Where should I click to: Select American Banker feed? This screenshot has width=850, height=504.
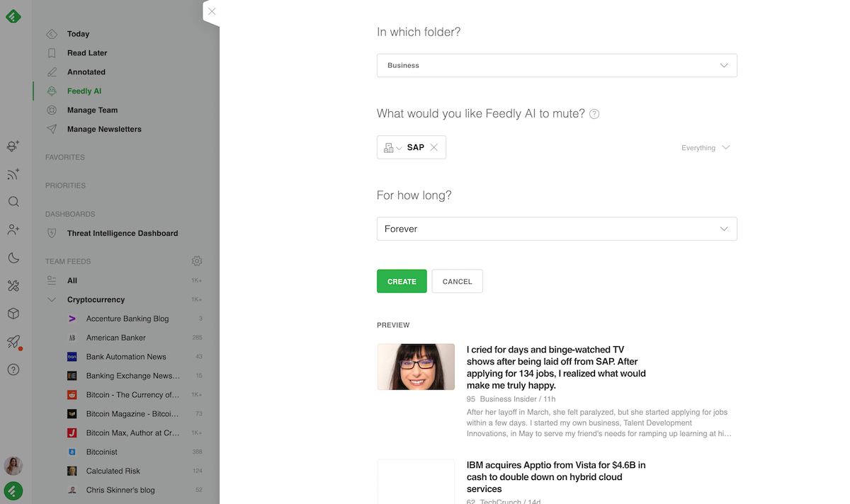pos(115,338)
